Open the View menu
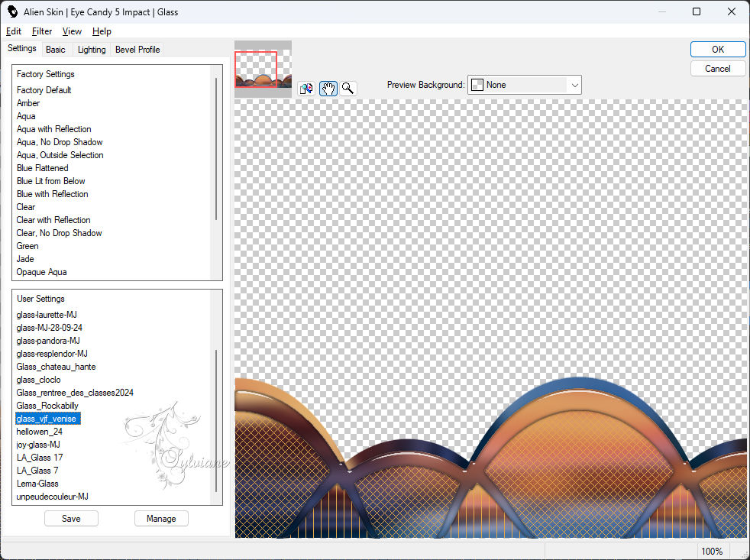 72,31
